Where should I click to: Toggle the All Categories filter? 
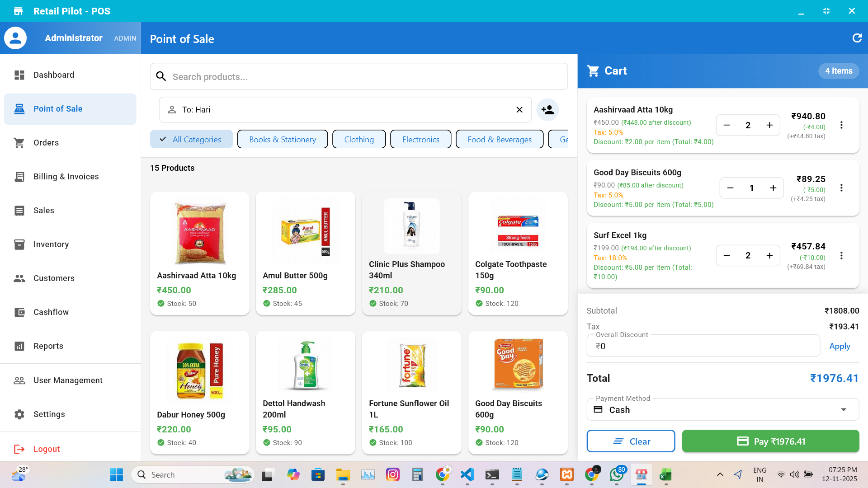[x=191, y=139]
